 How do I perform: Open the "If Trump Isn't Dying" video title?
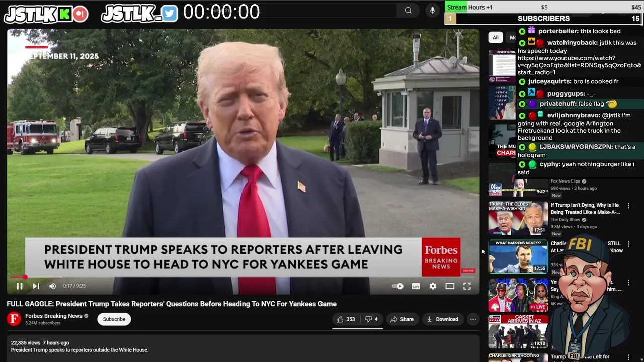[585, 209]
